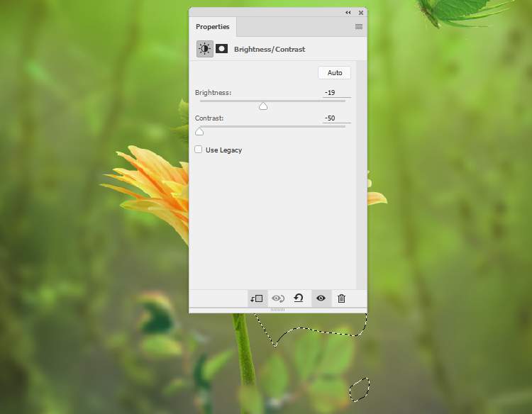532x414 pixels.
Task: Click the Contrast value field showing -50
Action: click(336, 118)
